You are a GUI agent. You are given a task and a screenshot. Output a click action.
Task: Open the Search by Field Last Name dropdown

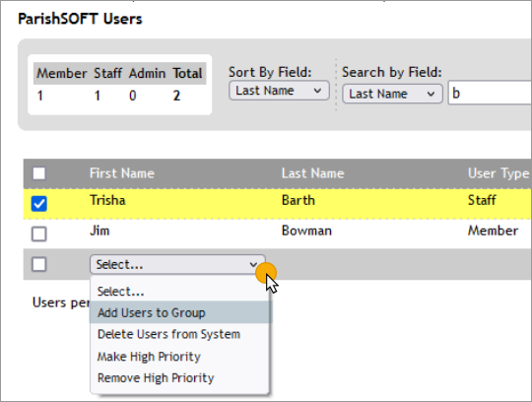tap(392, 94)
